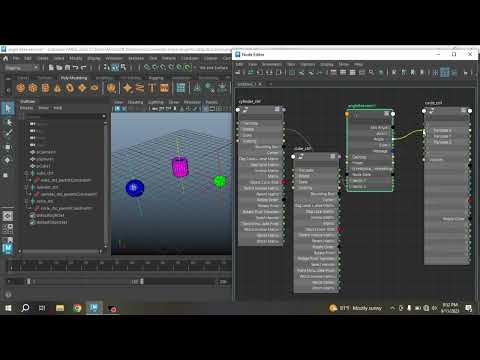Create a polygon plane from the shelf
480x360 pixels.
[x=82, y=88]
